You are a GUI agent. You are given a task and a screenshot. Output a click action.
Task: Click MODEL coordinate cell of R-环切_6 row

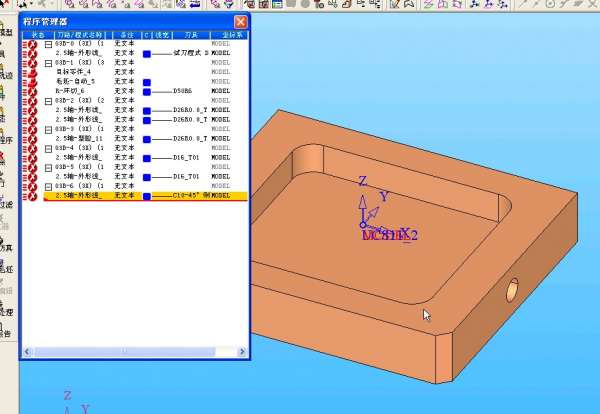click(221, 91)
